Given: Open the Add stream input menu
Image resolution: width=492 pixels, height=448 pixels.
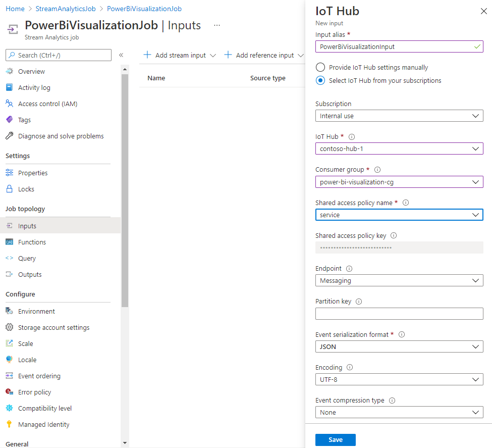Looking at the screenshot, I should point(179,54).
